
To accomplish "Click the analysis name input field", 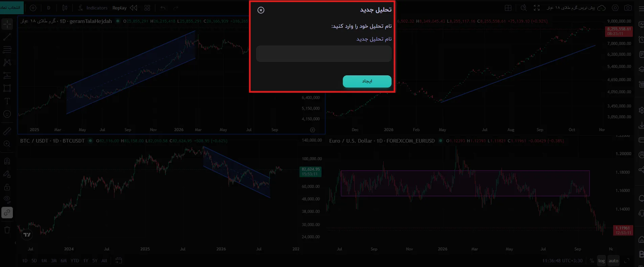I will point(324,54).
